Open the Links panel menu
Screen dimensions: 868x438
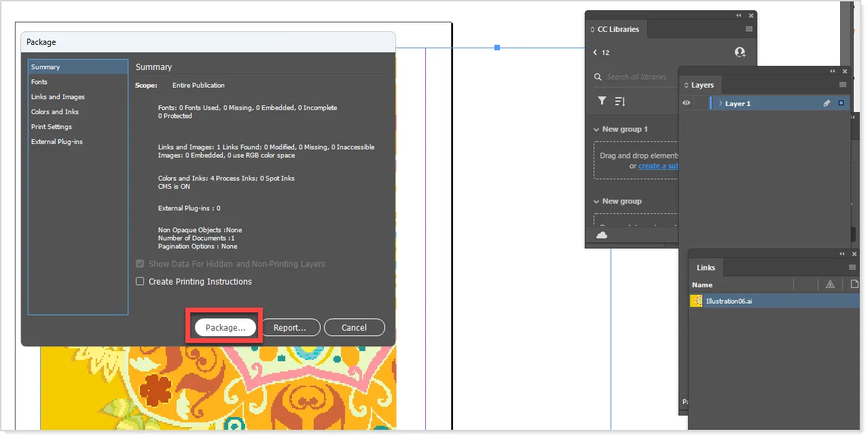tap(852, 267)
